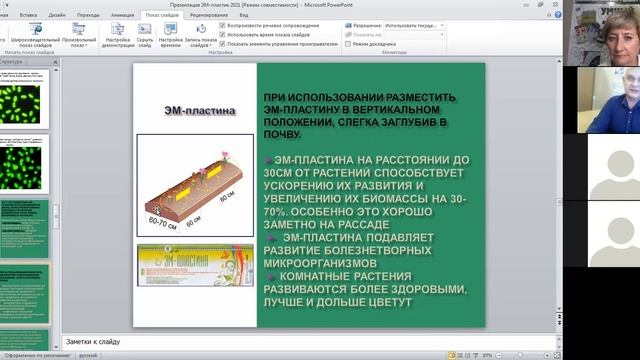Select the garden bed diagram image
This screenshot has width=640, height=360.
coord(195,185)
